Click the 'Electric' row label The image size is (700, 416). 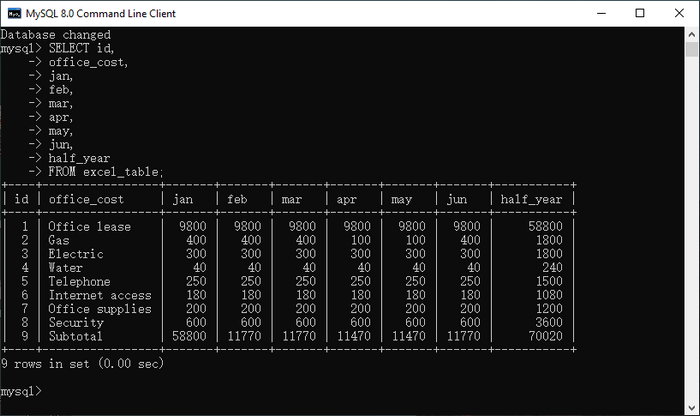[75, 254]
